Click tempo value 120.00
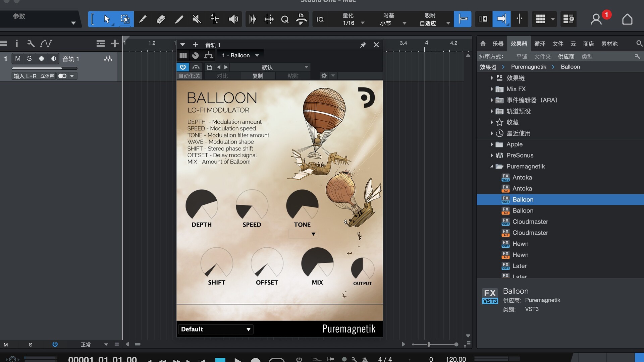This screenshot has width=644, height=362. pos(455,359)
